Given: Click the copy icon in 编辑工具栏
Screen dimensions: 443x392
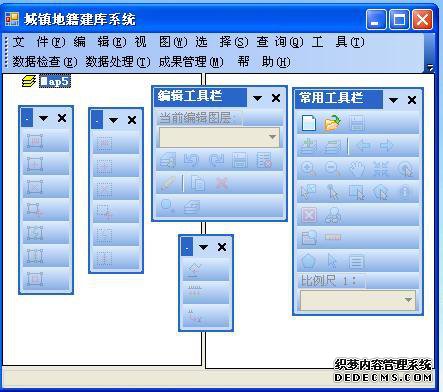Looking at the screenshot, I should coord(198,183).
